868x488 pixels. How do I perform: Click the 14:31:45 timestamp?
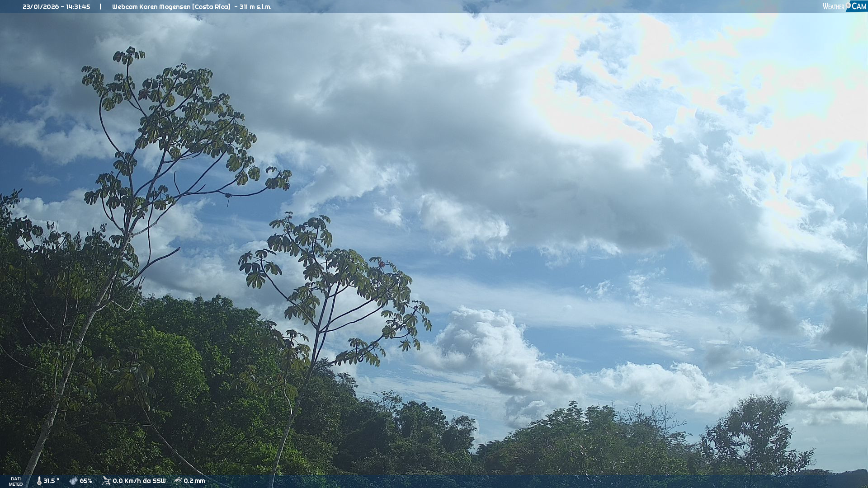(78, 7)
